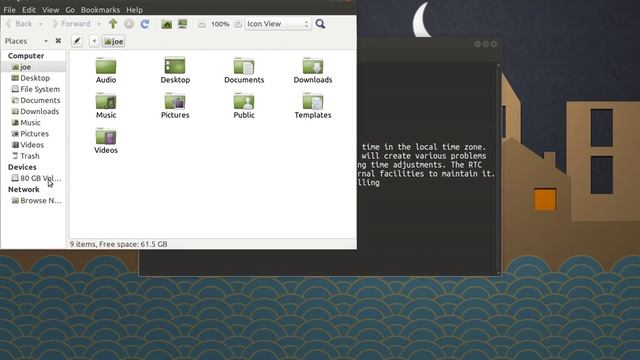Reset zoom at the 100% label
640x360 pixels.
(220, 24)
